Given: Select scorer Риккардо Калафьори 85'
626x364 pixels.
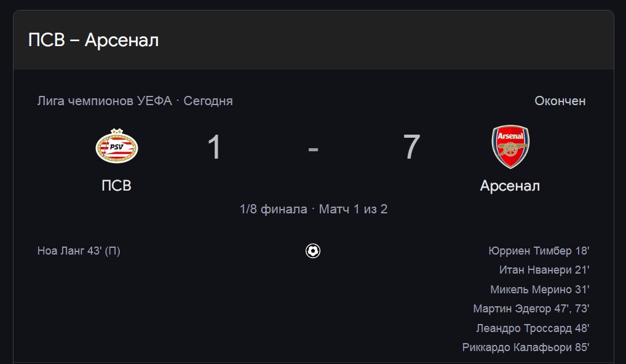Looking at the screenshot, I should coord(526,347).
